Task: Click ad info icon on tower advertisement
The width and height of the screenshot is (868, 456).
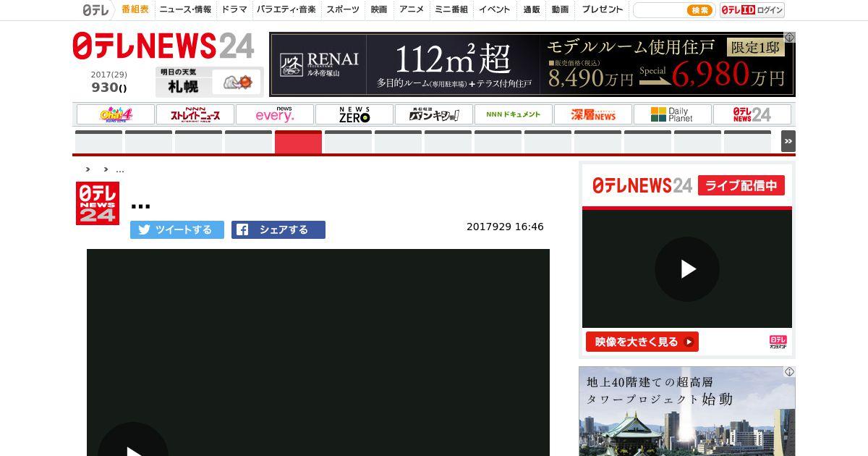Action: click(790, 372)
